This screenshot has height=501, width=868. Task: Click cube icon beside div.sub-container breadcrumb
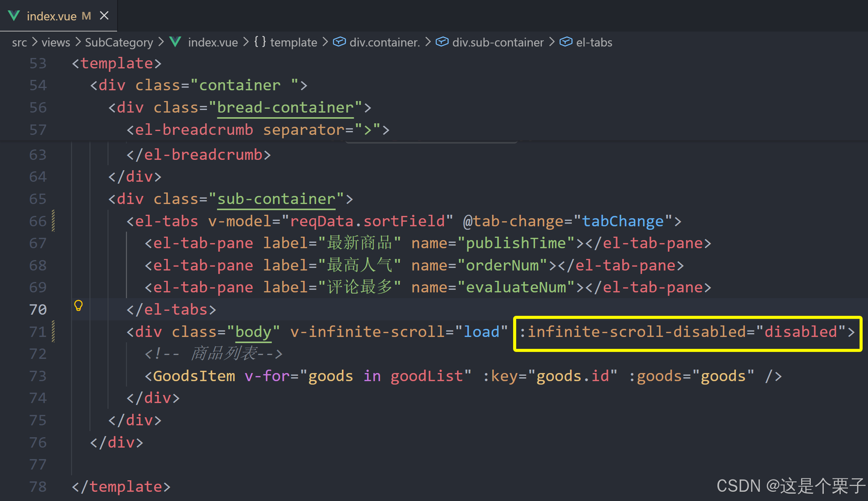click(442, 42)
